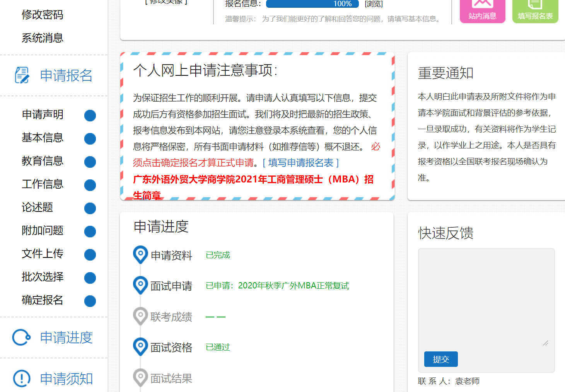
Task: Click the 申请报名 edit-form icon
Action: 22,75
